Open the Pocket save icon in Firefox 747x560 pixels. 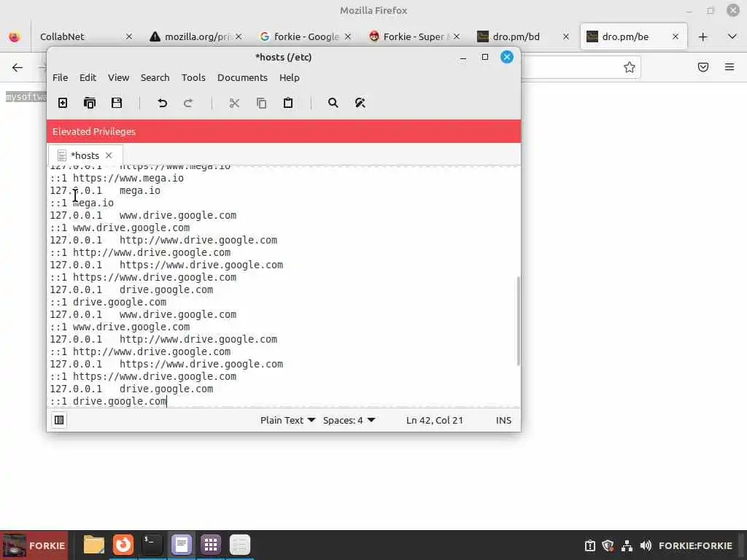703,67
